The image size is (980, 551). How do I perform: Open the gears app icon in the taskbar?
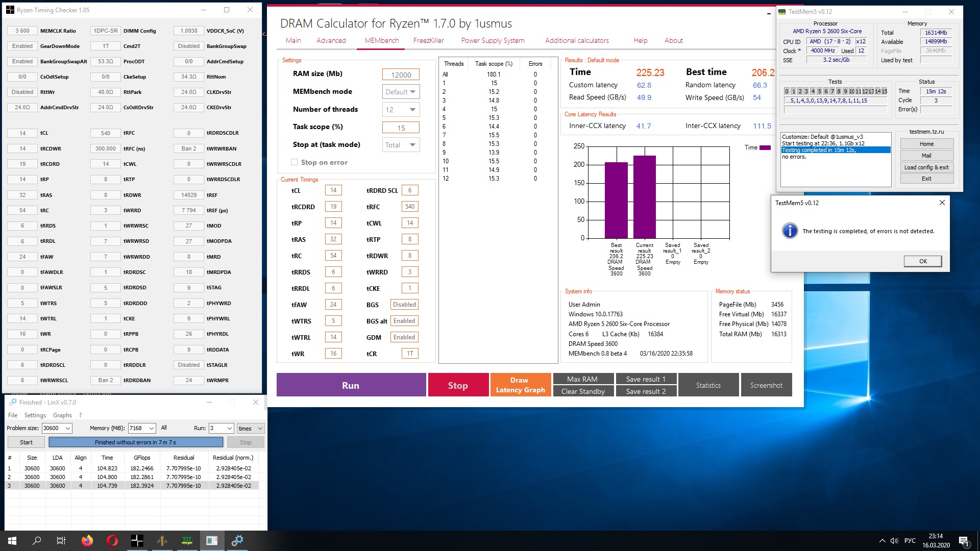tap(237, 541)
